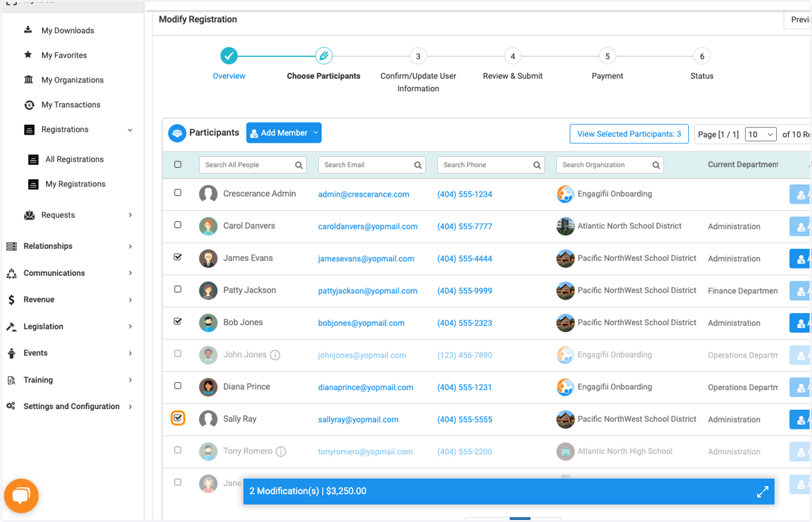Click the All Registrations list icon
The width and height of the screenshot is (812, 522).
pyautogui.click(x=33, y=160)
